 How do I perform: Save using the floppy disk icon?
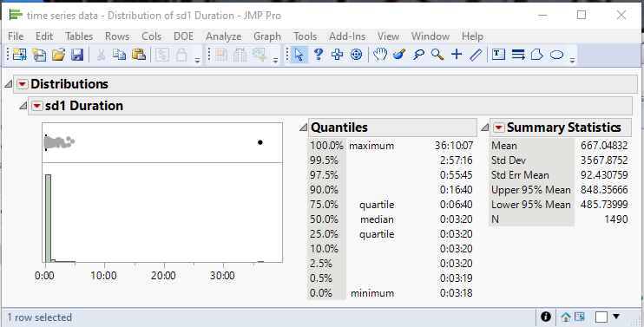coord(77,55)
